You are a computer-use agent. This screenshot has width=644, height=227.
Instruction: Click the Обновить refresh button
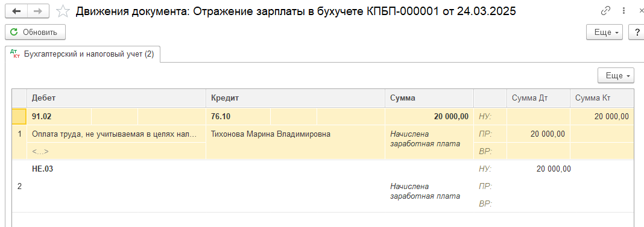click(x=36, y=32)
